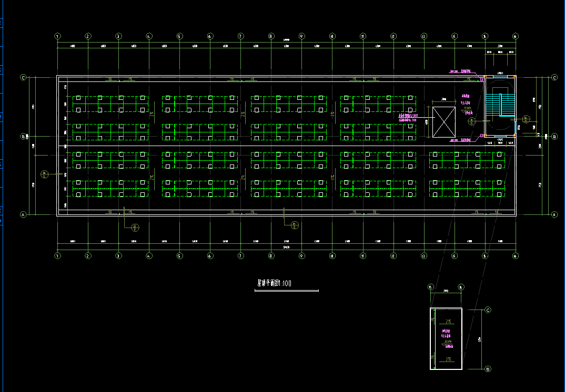The height and width of the screenshot is (392, 565).
Task: Select lower 2% slope label in detail inset
Action: point(448,359)
